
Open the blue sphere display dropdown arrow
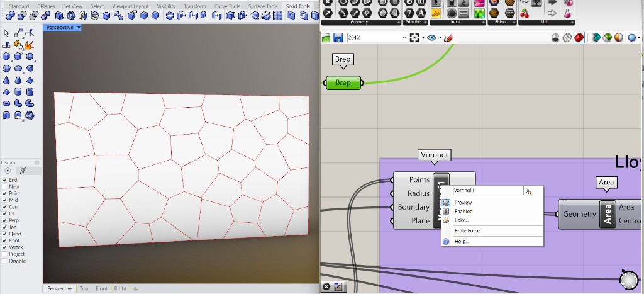[x=640, y=38]
